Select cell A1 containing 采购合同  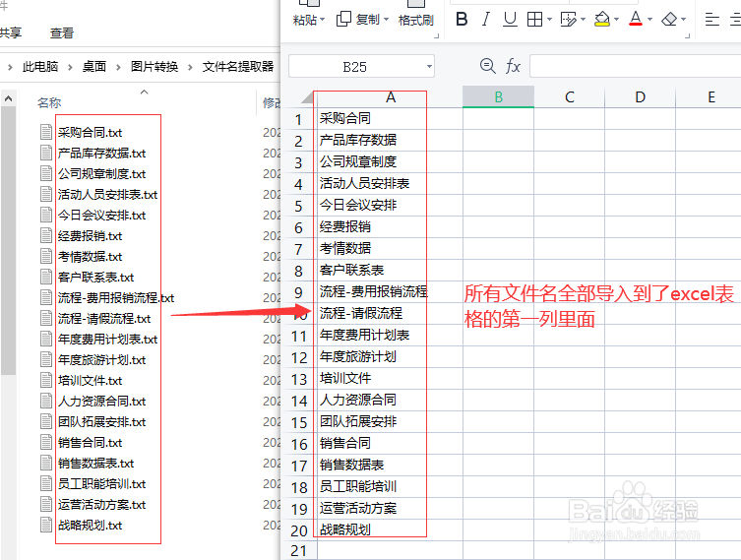(390, 119)
